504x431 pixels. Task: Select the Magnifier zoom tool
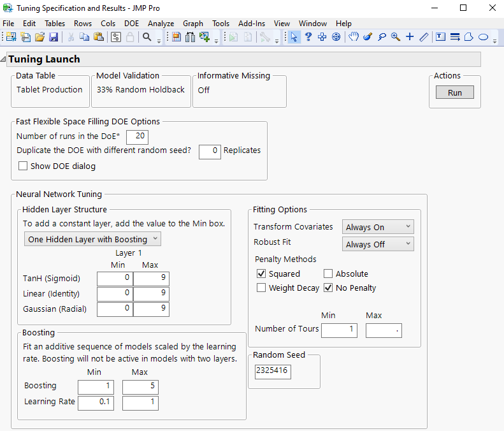coord(396,37)
